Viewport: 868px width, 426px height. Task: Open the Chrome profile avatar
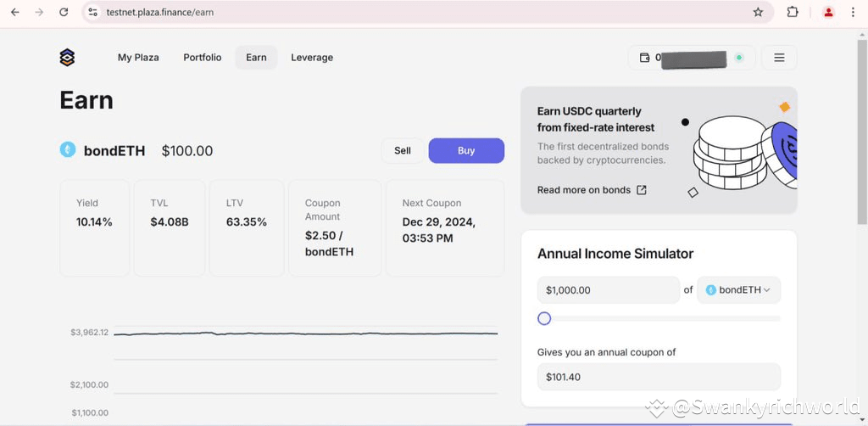point(828,12)
